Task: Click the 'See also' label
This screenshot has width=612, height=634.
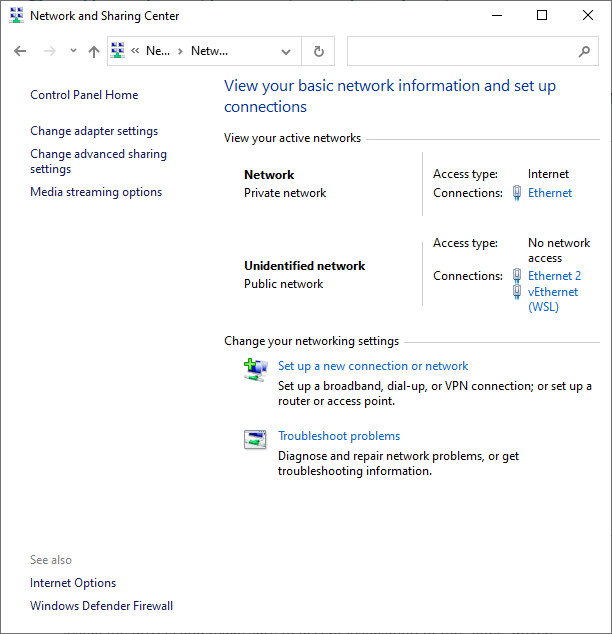Action: (51, 560)
